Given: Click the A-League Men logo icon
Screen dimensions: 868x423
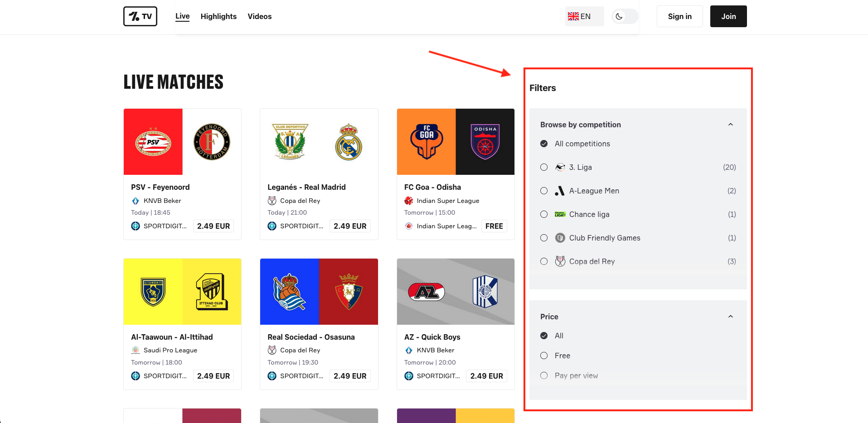Looking at the screenshot, I should tap(560, 190).
